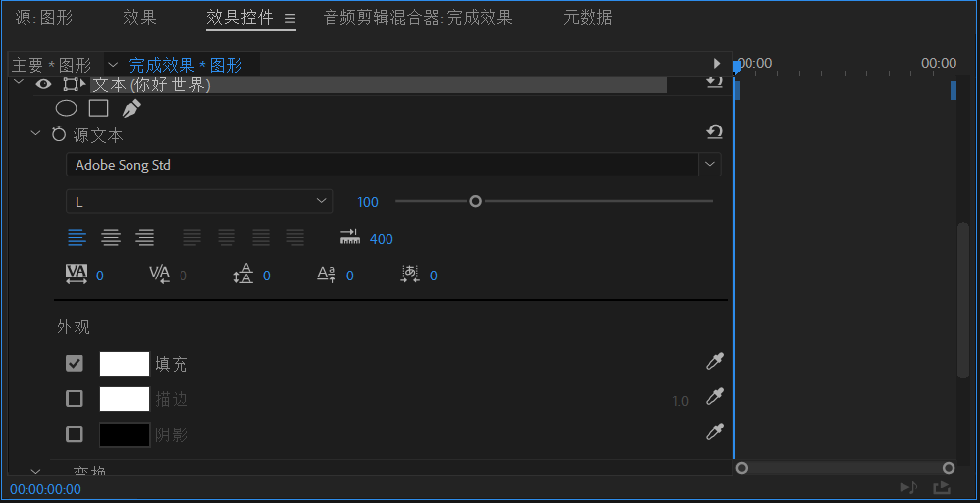
Task: Click the 完成效果 * 图形 link
Action: 185,65
